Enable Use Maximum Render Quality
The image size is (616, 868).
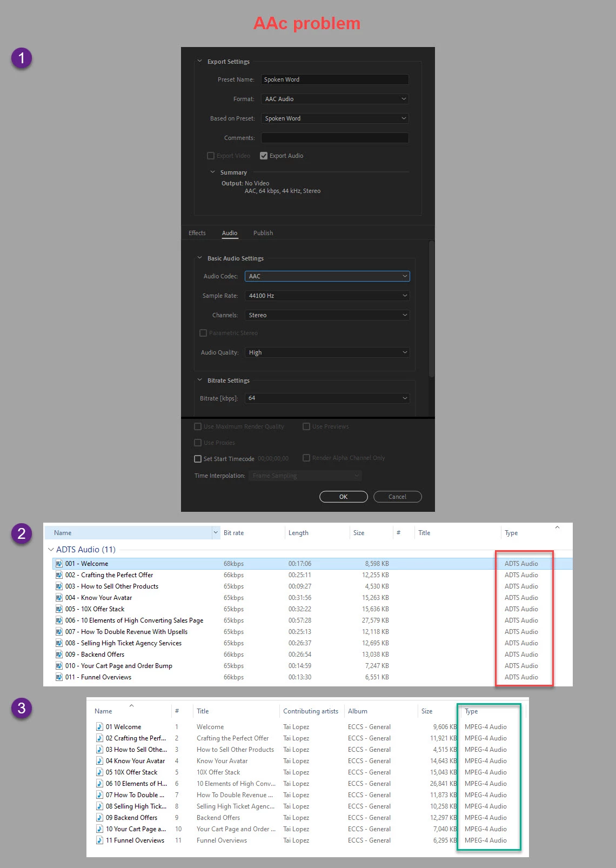198,426
